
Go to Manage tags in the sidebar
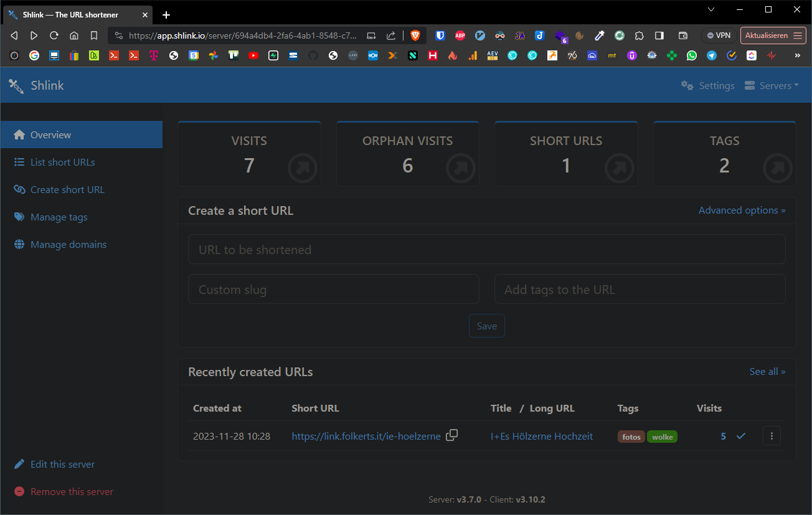[59, 217]
